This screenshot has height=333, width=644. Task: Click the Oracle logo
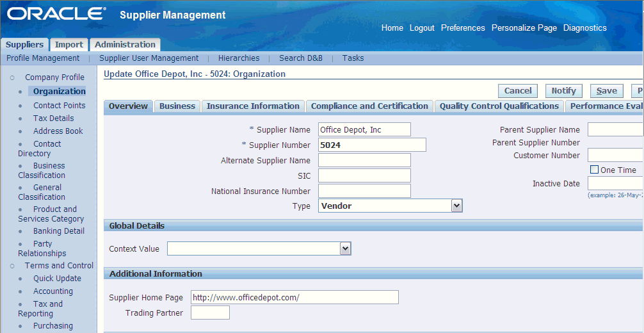coord(56,13)
